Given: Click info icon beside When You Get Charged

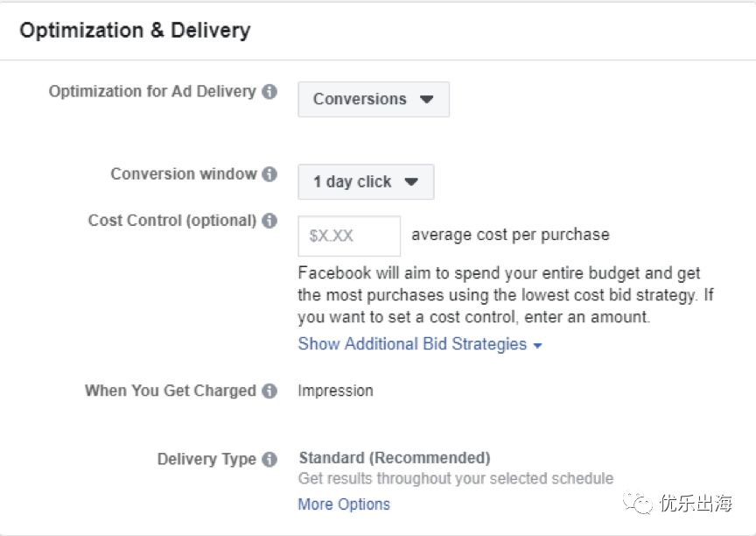Looking at the screenshot, I should click(269, 391).
